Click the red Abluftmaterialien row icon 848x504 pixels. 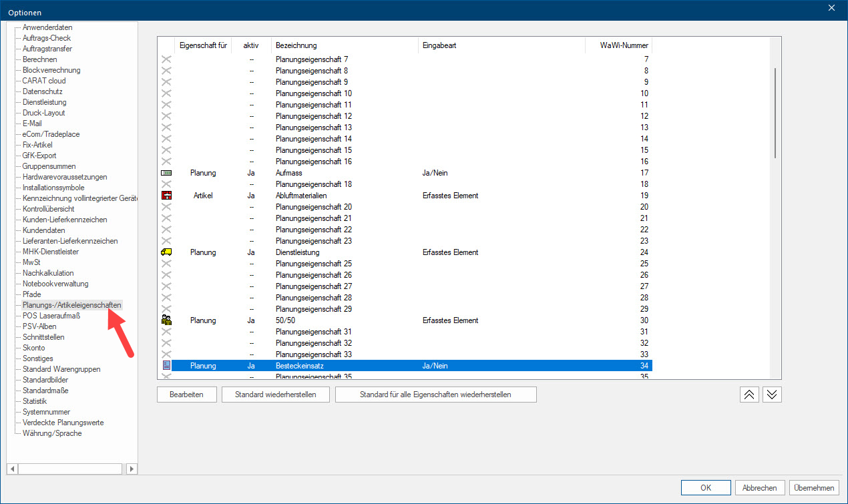pyautogui.click(x=166, y=196)
